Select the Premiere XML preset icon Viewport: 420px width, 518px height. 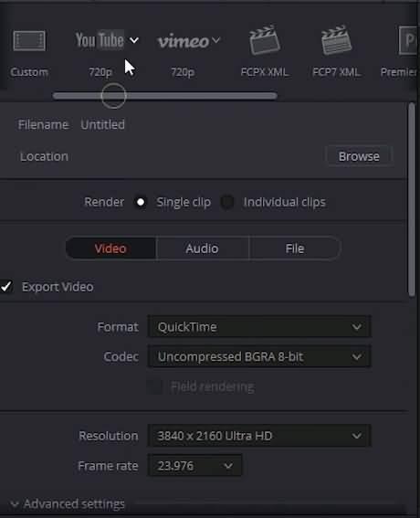point(408,40)
